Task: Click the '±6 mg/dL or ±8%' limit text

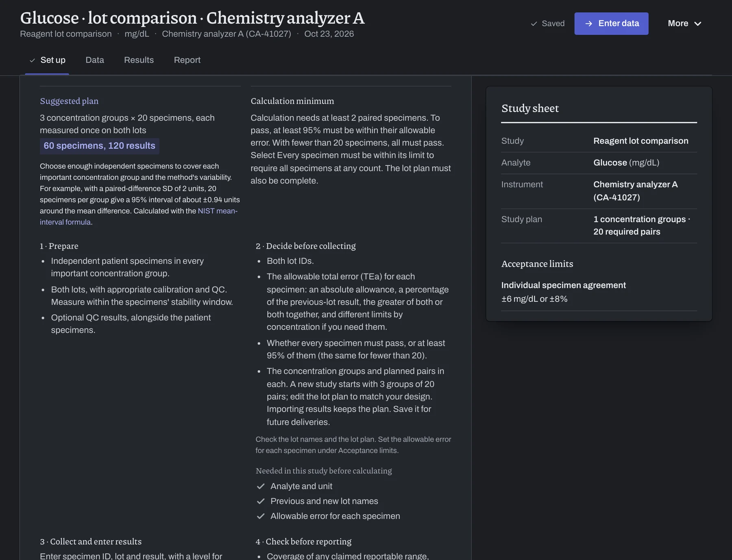Action: 534,299
